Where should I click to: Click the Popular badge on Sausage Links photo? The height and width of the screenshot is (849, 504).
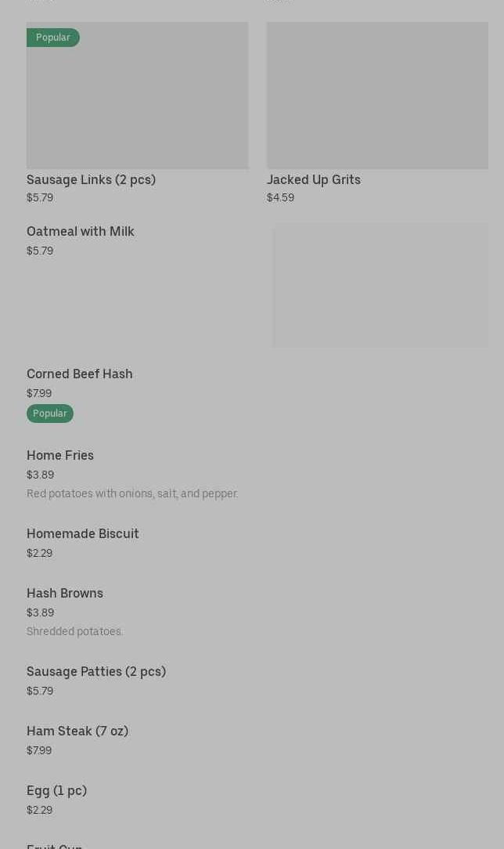[53, 38]
